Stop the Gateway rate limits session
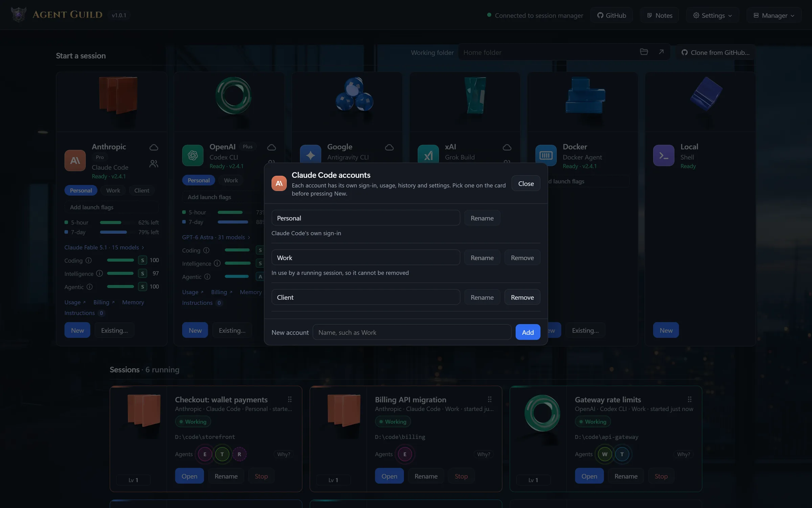The image size is (812, 508). tap(661, 476)
